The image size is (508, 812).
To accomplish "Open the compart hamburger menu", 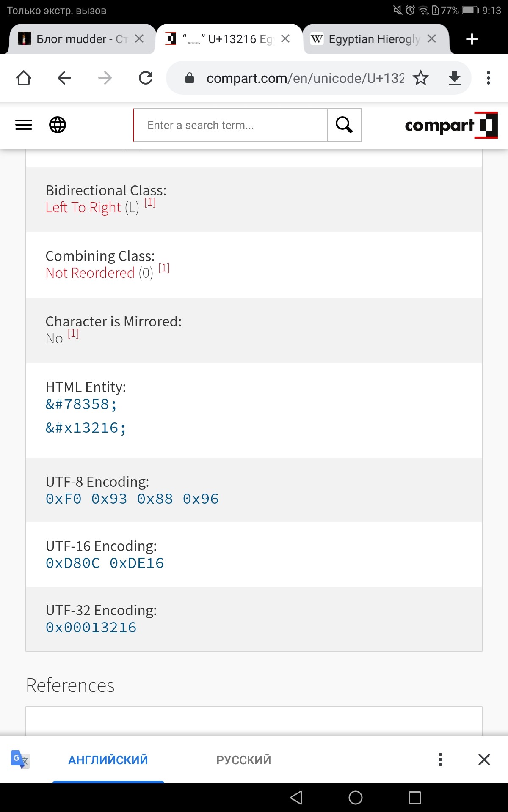I will pyautogui.click(x=24, y=125).
